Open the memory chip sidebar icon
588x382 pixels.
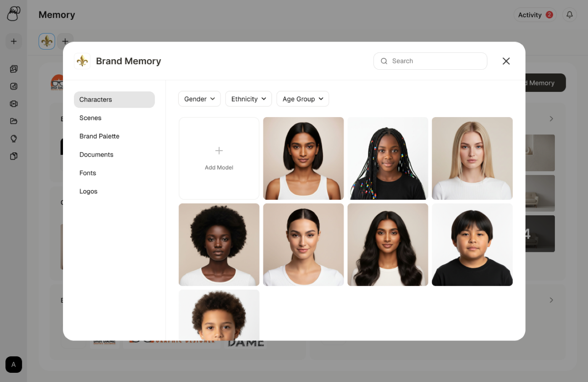click(14, 104)
